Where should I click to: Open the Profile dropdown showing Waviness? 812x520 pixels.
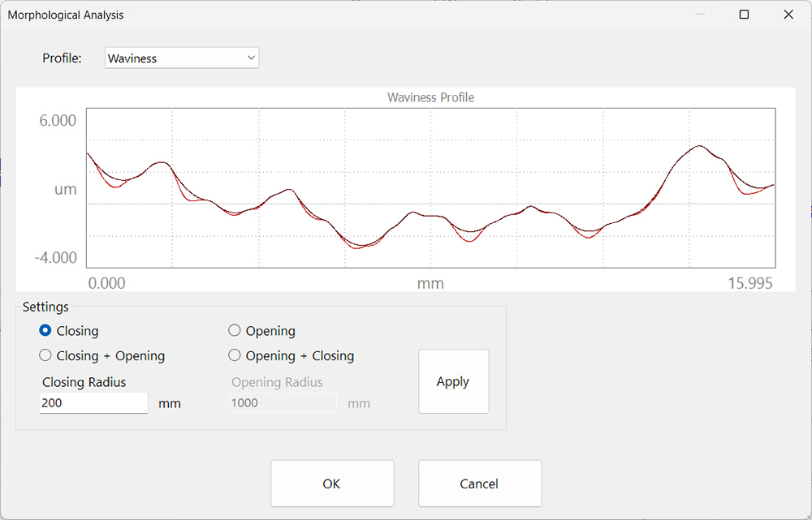[182, 58]
